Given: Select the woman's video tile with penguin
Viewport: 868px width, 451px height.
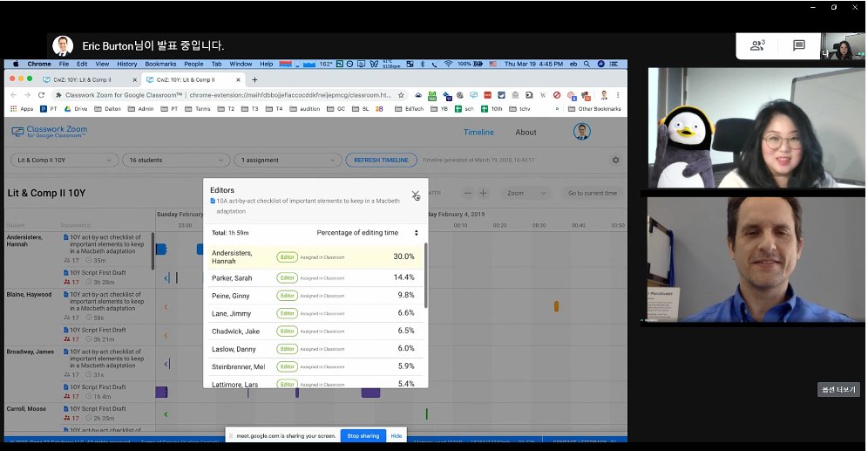Looking at the screenshot, I should [x=756, y=127].
